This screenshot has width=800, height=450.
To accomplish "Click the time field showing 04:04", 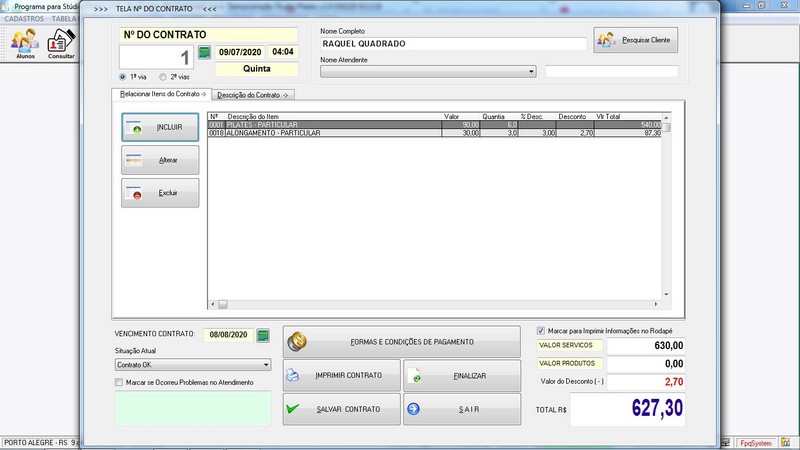I will point(283,52).
